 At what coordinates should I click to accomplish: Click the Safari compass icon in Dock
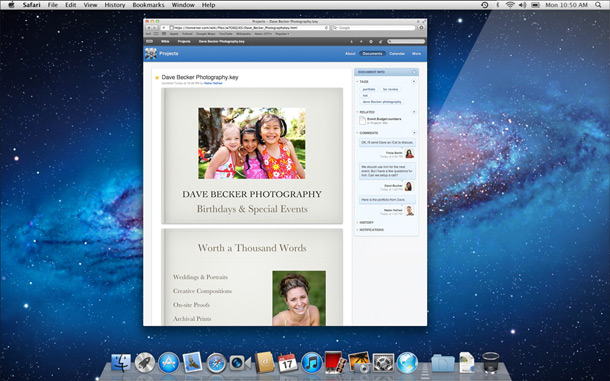[x=216, y=363]
